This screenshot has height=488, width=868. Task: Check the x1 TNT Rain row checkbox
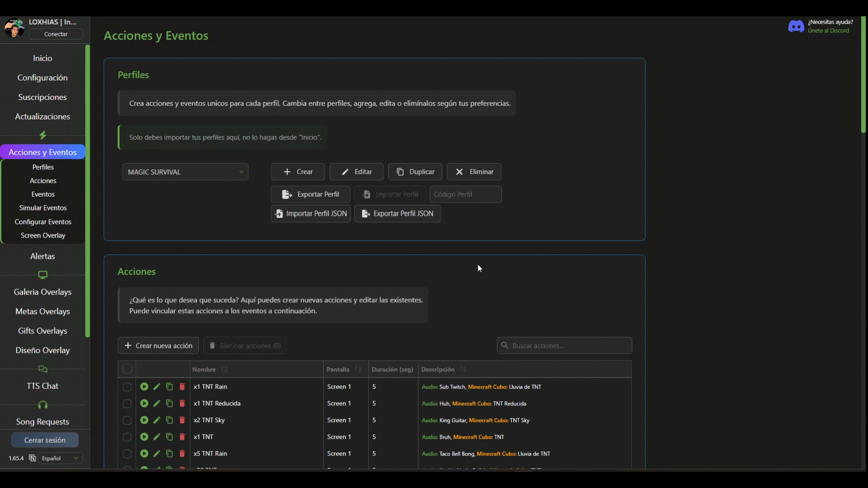click(x=127, y=387)
